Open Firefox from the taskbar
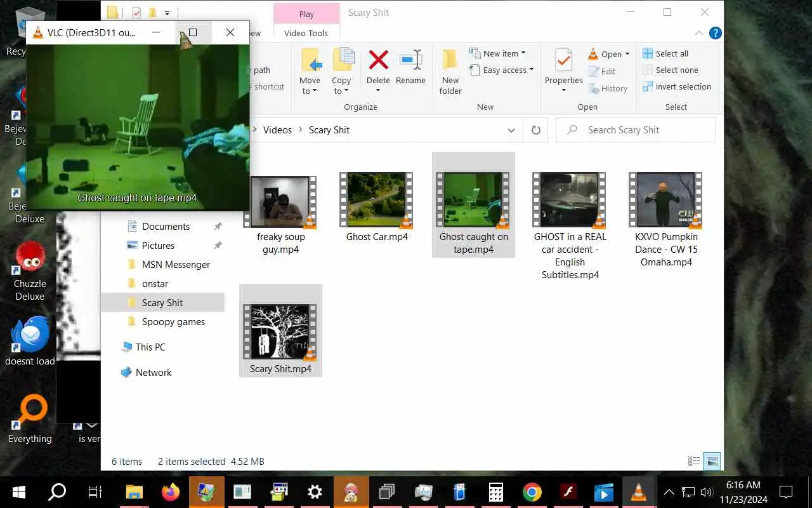812x508 pixels. pyautogui.click(x=171, y=492)
